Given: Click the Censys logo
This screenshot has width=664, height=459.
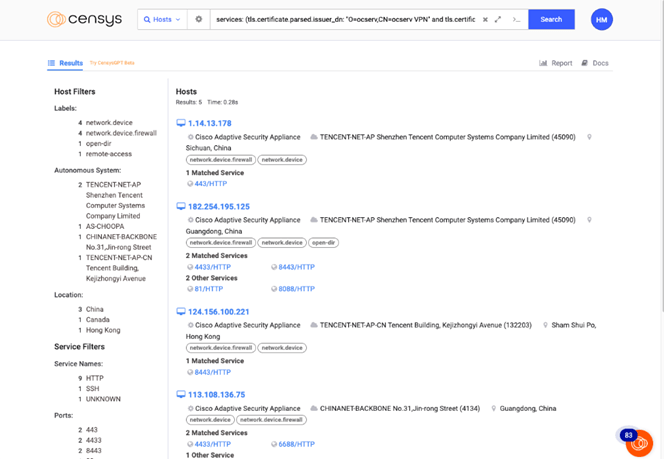Looking at the screenshot, I should click(84, 19).
